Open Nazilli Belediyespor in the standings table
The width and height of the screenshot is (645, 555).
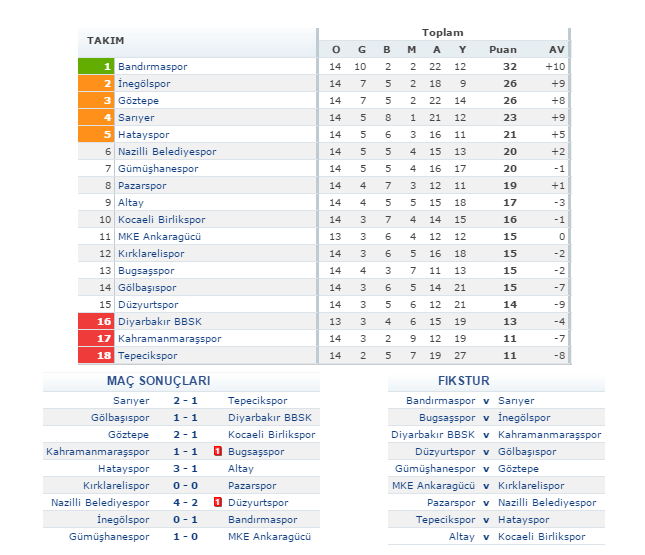[166, 151]
